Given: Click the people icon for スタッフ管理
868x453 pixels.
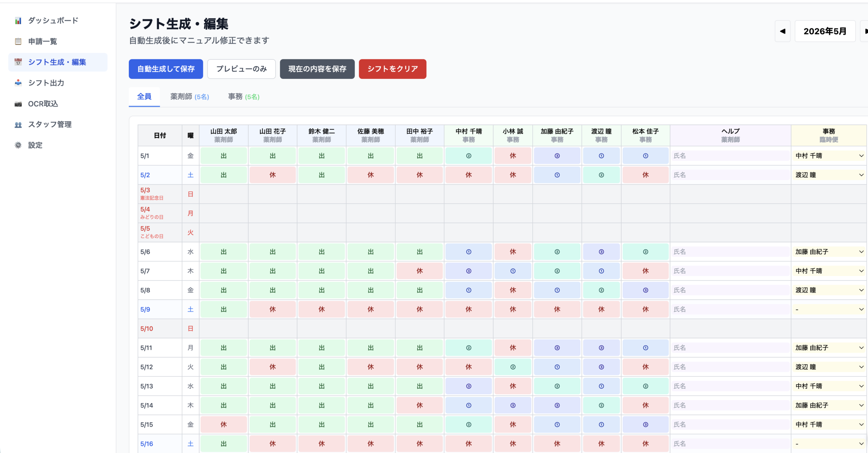Looking at the screenshot, I should 18,124.
